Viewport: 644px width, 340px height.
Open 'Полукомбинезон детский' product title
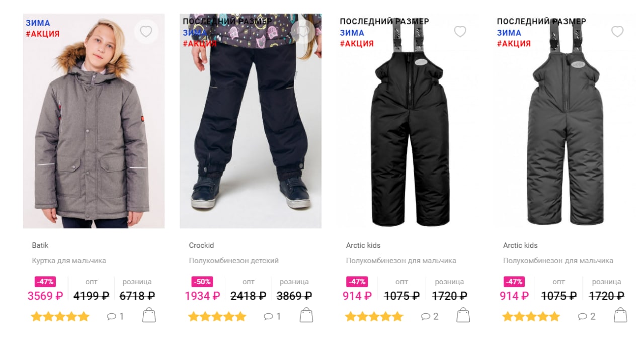click(x=233, y=261)
